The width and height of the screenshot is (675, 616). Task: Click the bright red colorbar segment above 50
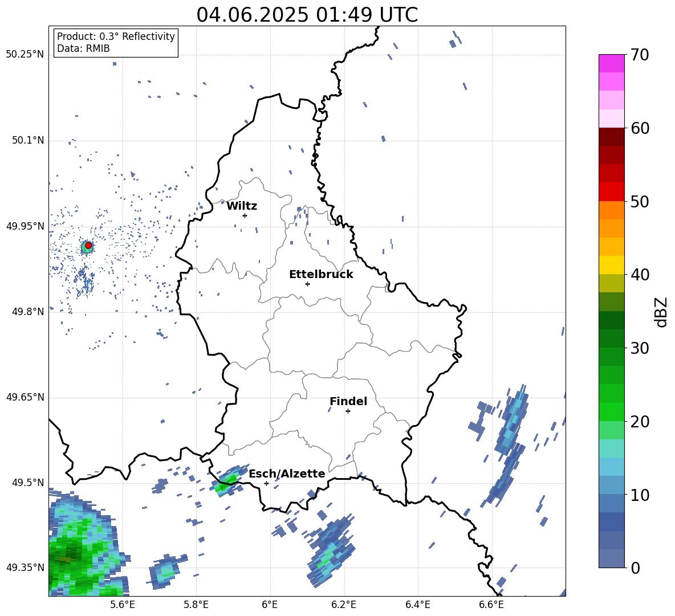pos(611,191)
